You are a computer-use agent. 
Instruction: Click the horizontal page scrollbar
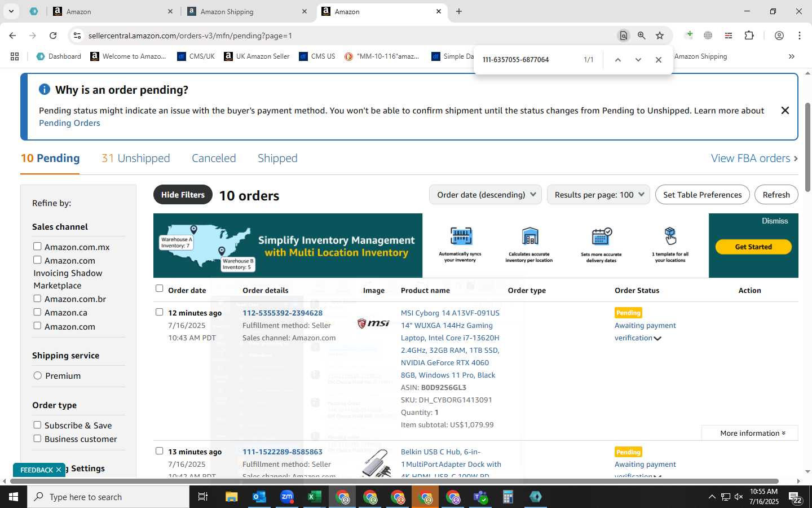coord(395,481)
